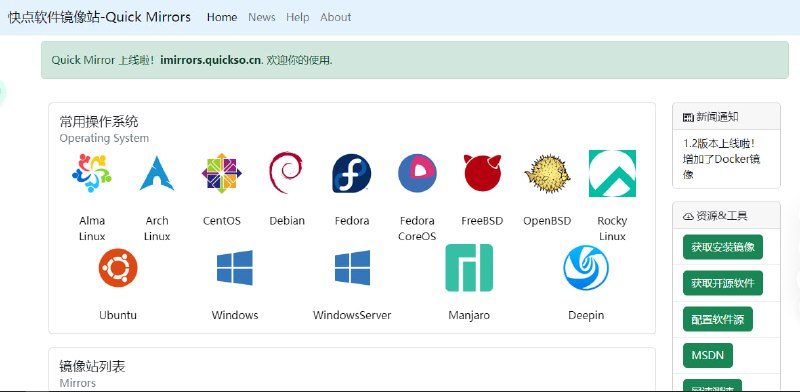This screenshot has width=800, height=392.
Task: Open the Ubuntu orange logo
Action: [x=118, y=267]
